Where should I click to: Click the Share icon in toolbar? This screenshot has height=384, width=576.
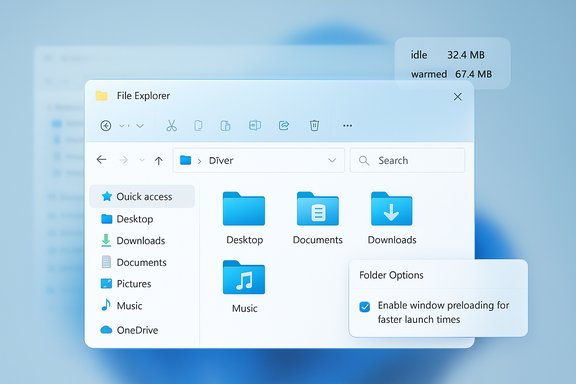[x=284, y=126]
